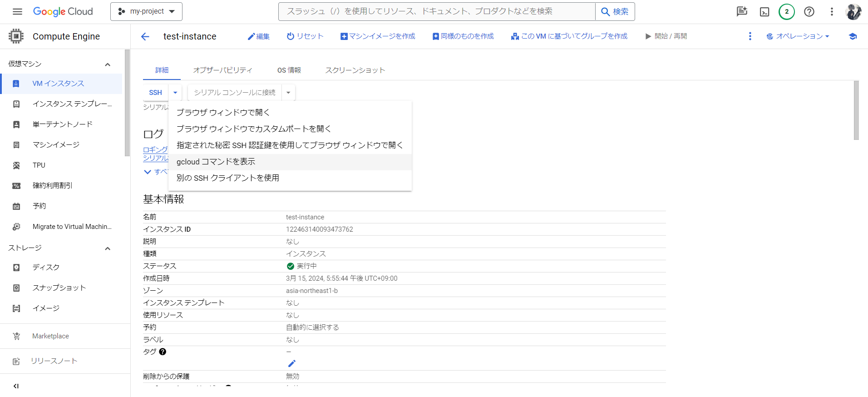The height and width of the screenshot is (397, 868).
Task: Click リセット reset button
Action: 305,36
